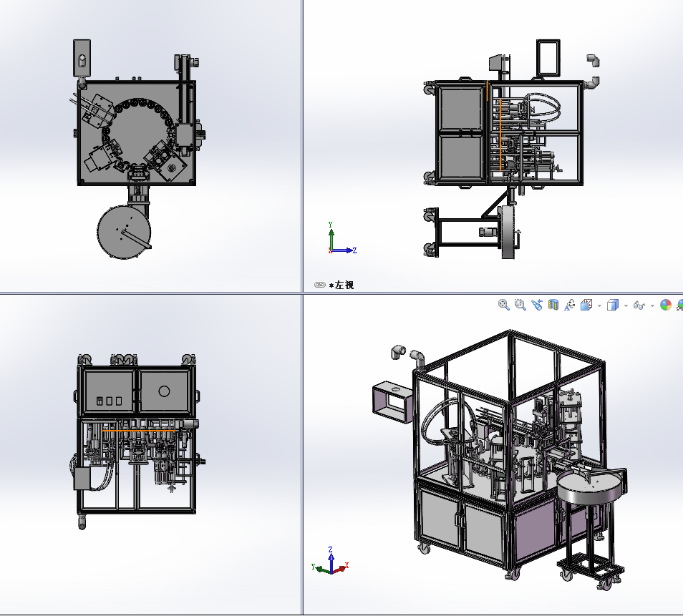Expand the Hide/Show Items dropdown arrow

point(652,305)
